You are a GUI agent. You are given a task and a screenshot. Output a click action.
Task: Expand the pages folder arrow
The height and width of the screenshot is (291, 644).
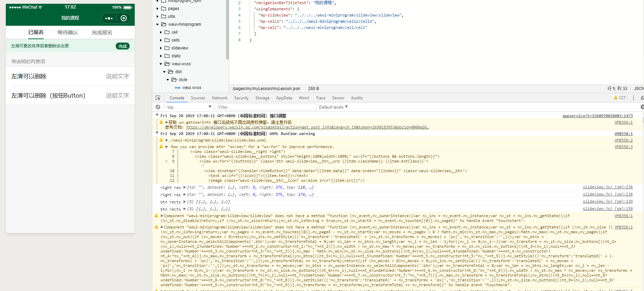pos(158,9)
